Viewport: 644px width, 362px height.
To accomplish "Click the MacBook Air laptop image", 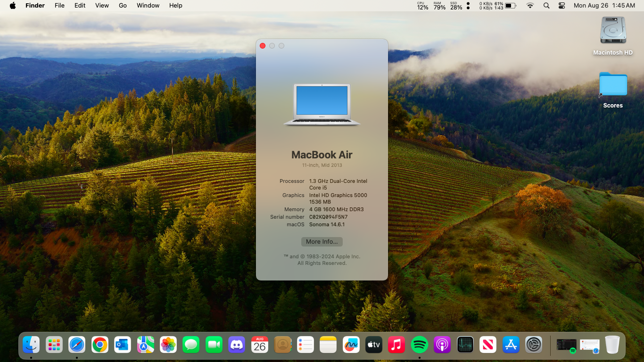I will 322,105.
